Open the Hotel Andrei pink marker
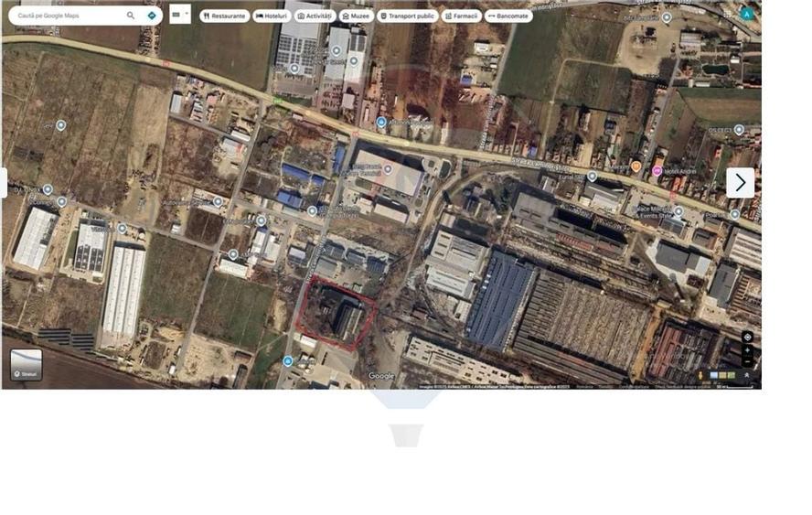This screenshot has width=812, height=515. (657, 170)
